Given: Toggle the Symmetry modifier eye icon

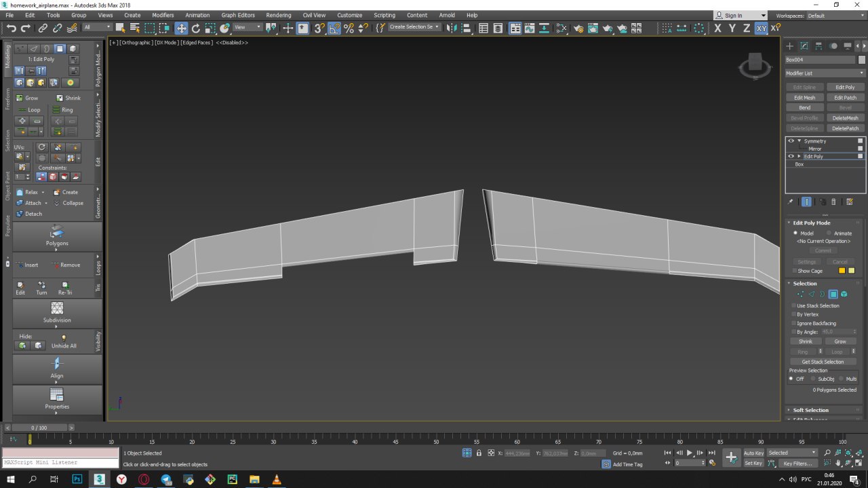Looking at the screenshot, I should [x=791, y=141].
